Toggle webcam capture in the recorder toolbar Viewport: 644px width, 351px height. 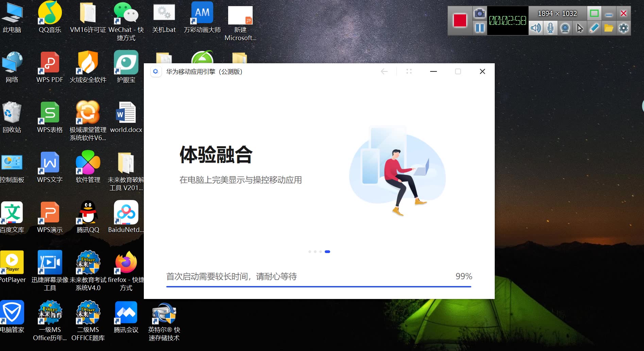click(565, 28)
